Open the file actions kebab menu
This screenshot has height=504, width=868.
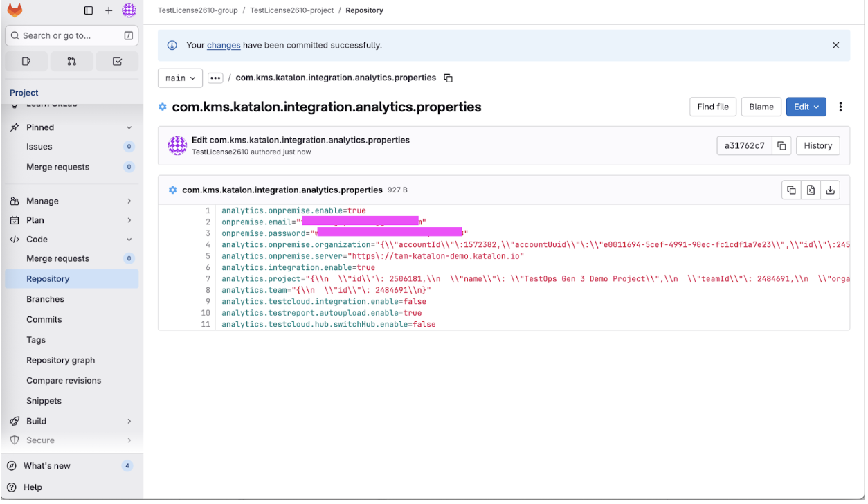(x=841, y=107)
